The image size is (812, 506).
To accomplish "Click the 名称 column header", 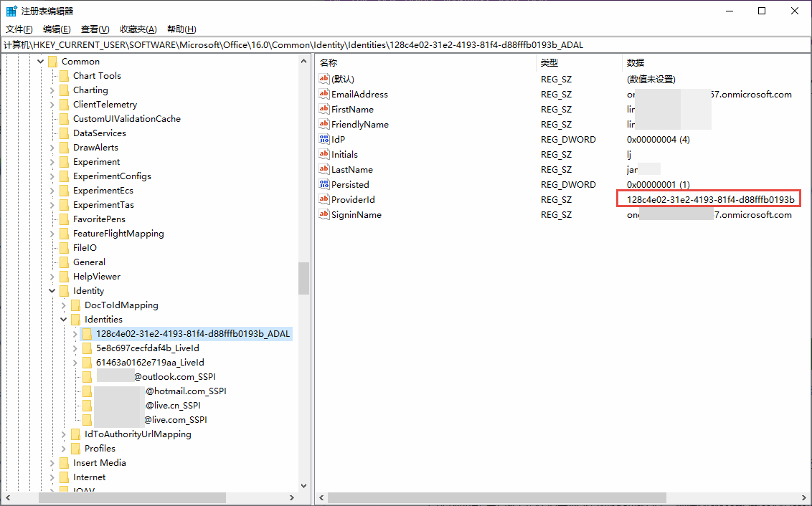I will (x=329, y=63).
